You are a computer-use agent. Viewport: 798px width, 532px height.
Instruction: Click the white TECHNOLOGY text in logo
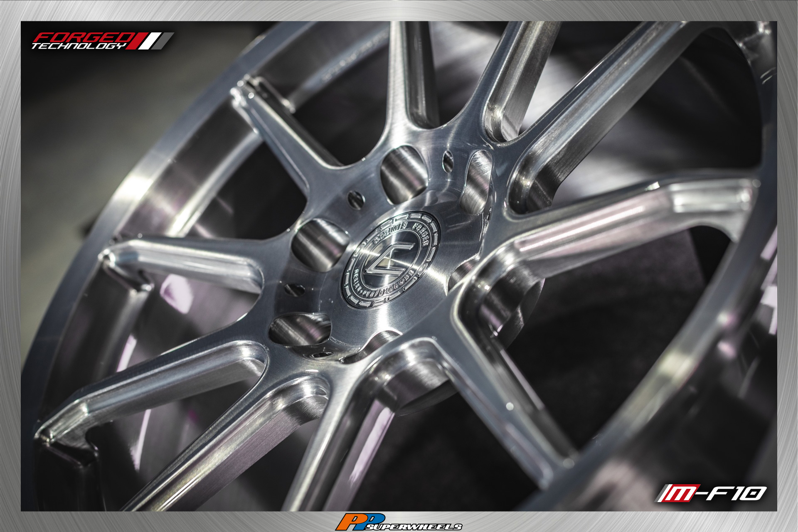(x=79, y=46)
